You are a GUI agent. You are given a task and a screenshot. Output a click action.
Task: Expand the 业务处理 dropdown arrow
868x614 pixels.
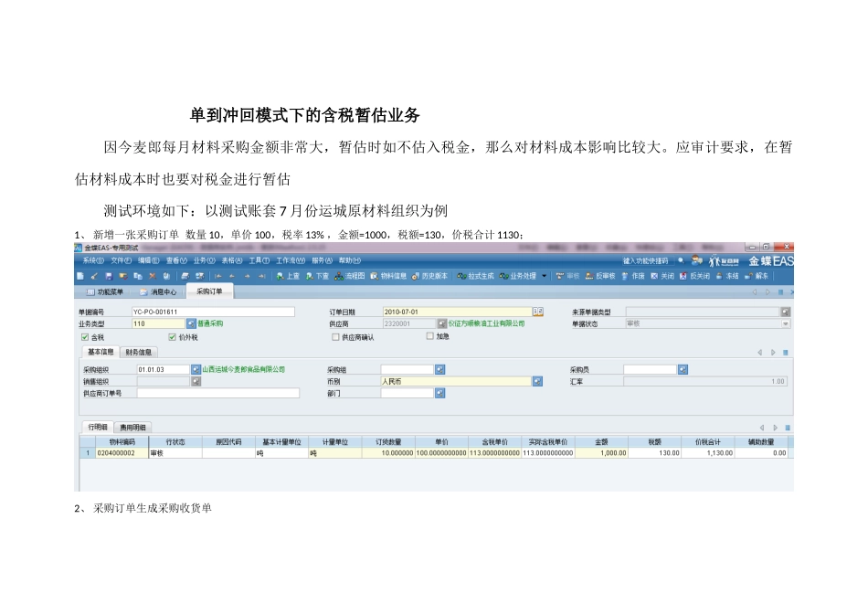tap(544, 275)
